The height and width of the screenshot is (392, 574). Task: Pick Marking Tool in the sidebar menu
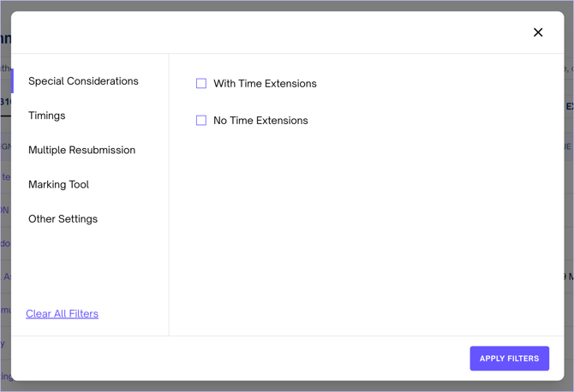(58, 184)
